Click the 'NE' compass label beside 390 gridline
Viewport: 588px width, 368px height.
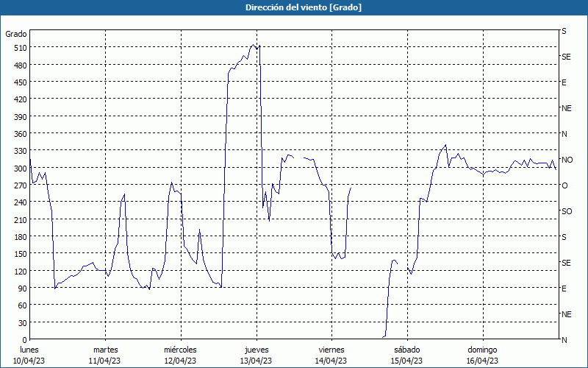click(x=566, y=108)
